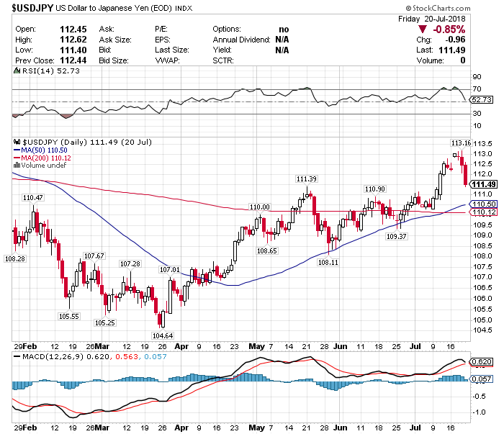The image size is (504, 434).
Task: Click the SCTR label
Action: (x=223, y=60)
